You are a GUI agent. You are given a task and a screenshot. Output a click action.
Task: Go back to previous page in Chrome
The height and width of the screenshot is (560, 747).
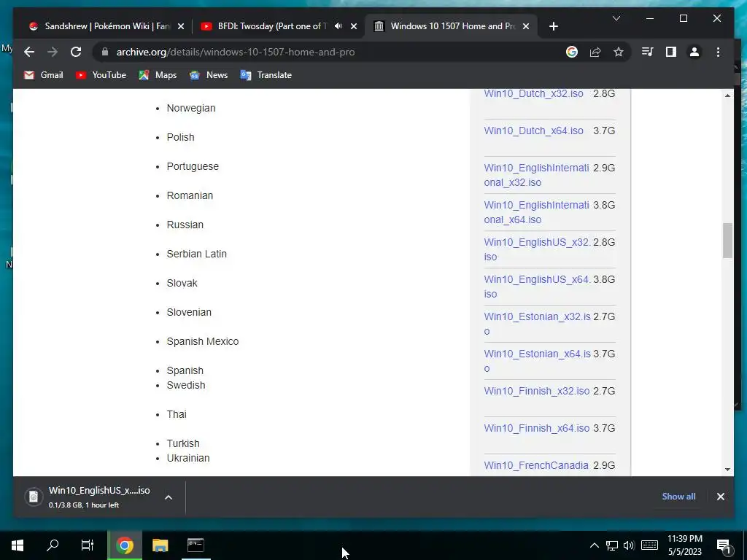point(29,52)
